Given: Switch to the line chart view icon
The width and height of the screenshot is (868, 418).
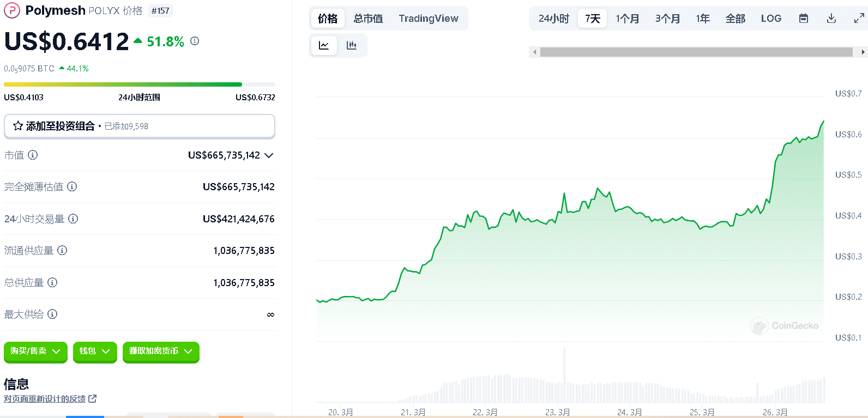Looking at the screenshot, I should coord(324,45).
